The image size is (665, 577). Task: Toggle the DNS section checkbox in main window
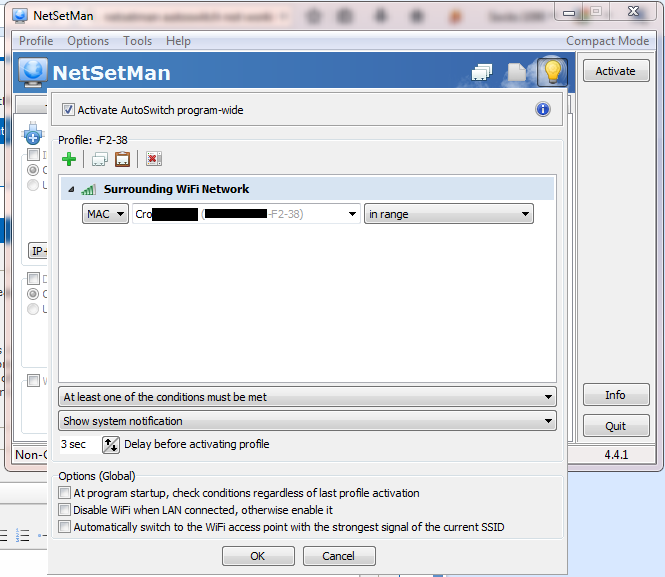34,279
